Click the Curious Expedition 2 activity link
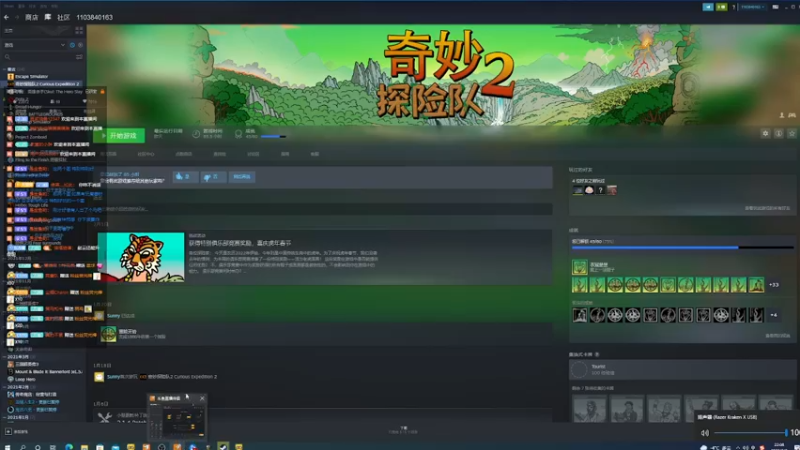Screen dimensions: 800x450 (x=182, y=377)
